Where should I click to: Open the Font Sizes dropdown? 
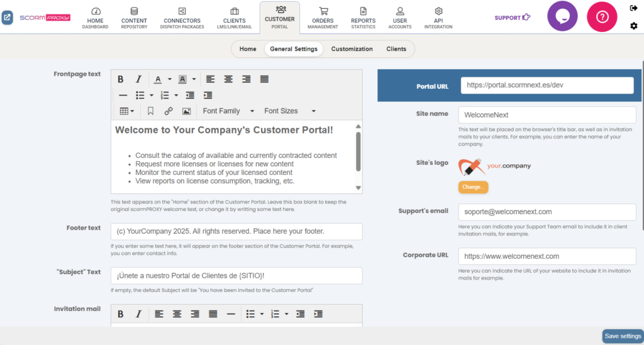290,111
